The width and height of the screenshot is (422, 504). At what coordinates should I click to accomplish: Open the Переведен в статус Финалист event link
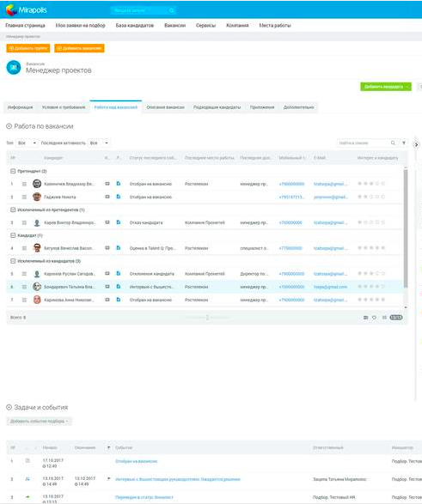tap(144, 497)
